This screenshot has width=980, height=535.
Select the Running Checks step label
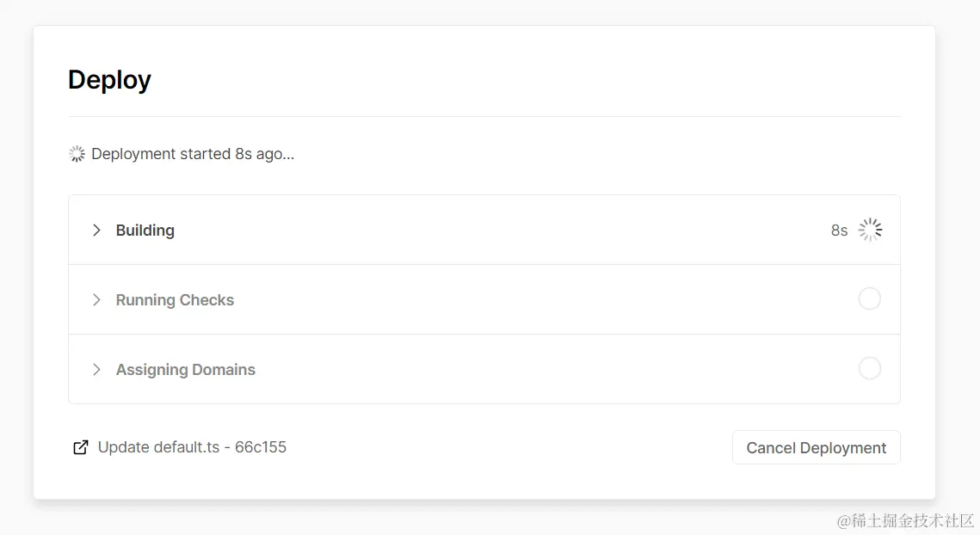point(175,300)
